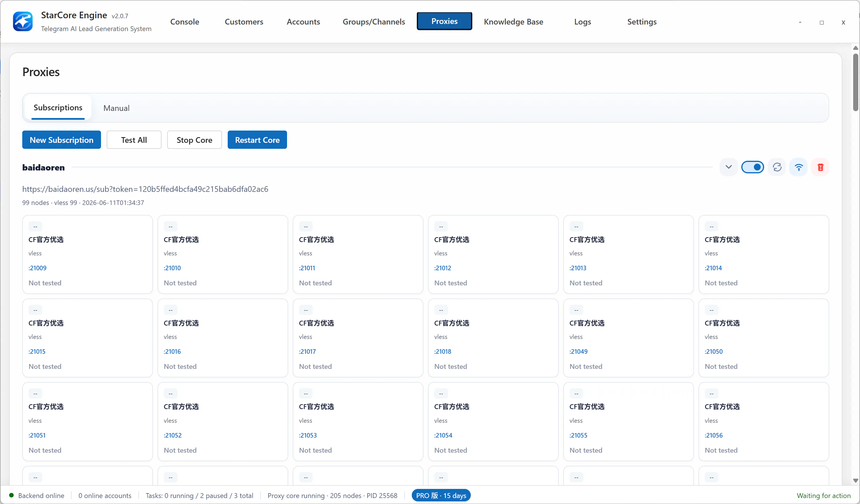This screenshot has width=860, height=504.
Task: View the Logs section
Action: coord(583,21)
